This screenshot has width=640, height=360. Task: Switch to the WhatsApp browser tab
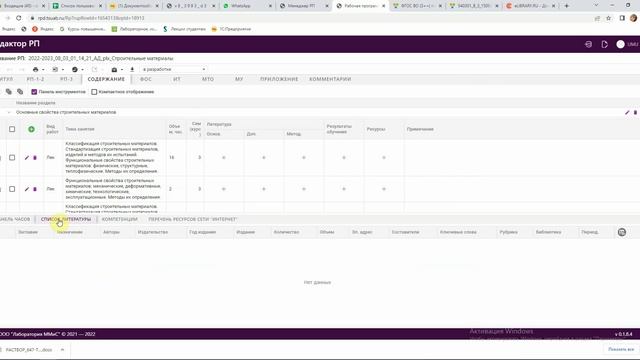point(247,6)
